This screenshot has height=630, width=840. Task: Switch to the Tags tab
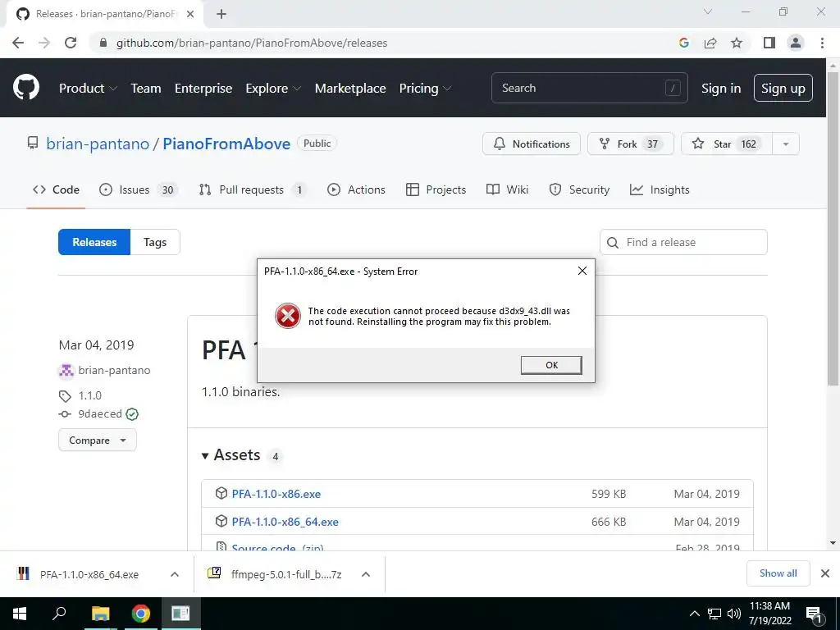pyautogui.click(x=155, y=242)
